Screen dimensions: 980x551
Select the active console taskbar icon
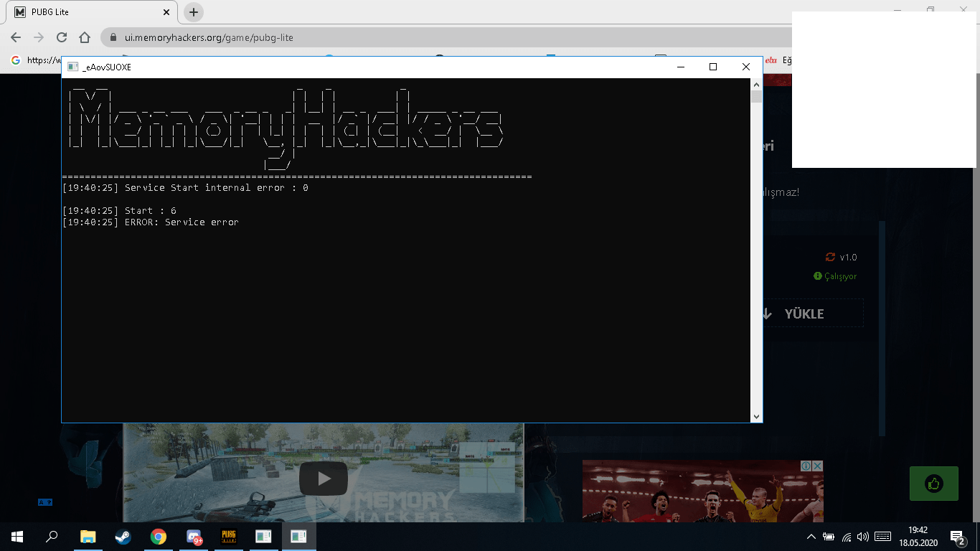(299, 536)
